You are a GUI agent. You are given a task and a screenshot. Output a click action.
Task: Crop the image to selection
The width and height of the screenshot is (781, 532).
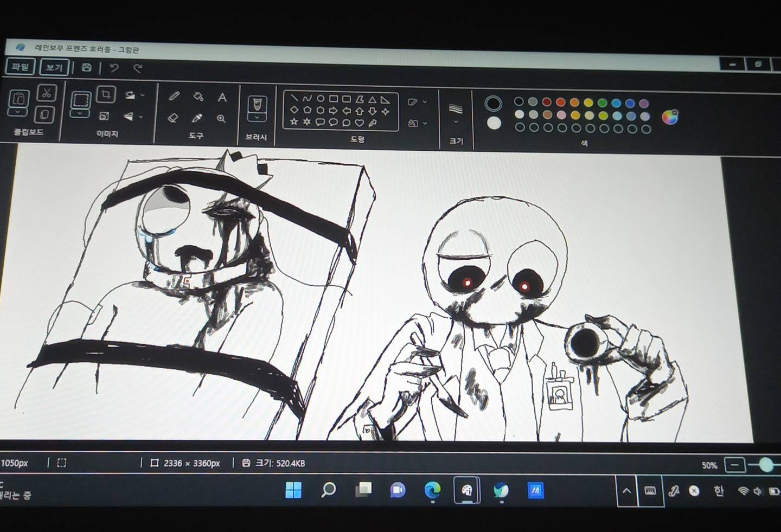click(106, 94)
